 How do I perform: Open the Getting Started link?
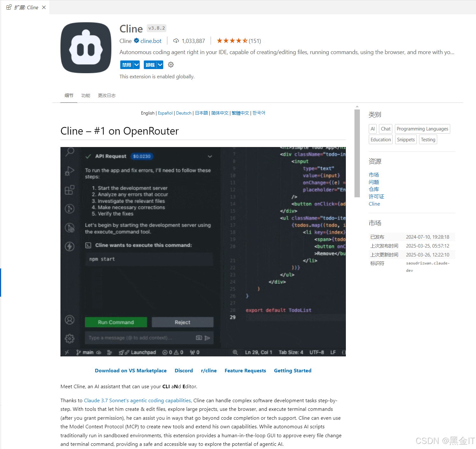(x=293, y=370)
